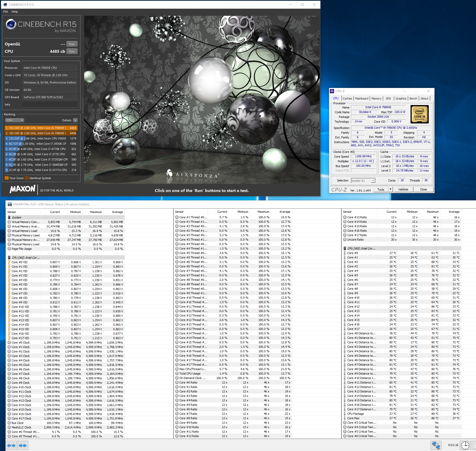Click the MAXON logo in Cinebench

pyautogui.click(x=22, y=189)
